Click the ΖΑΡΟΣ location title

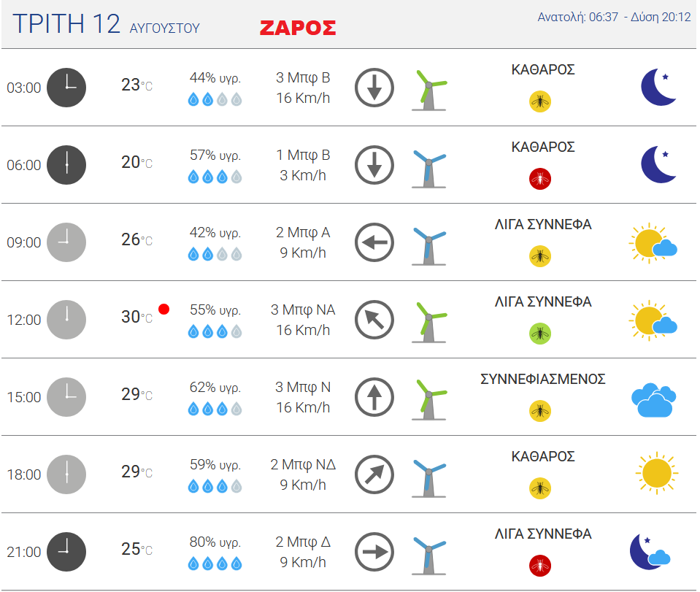pyautogui.click(x=298, y=28)
